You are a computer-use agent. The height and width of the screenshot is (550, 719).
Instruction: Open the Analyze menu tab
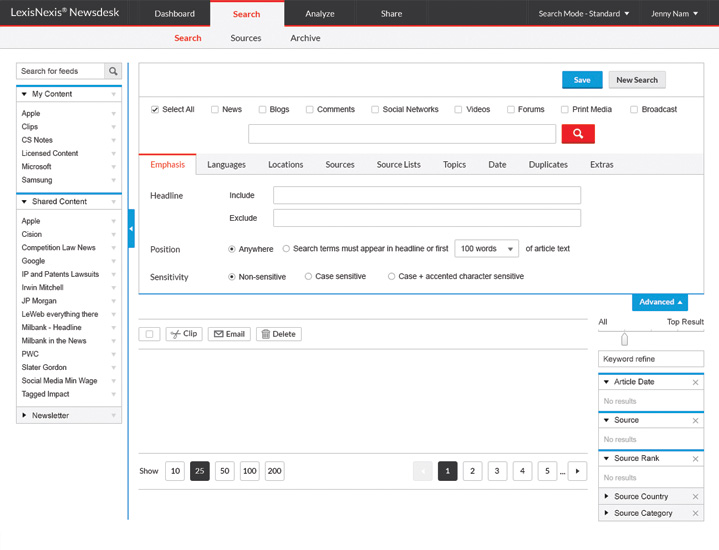319,14
